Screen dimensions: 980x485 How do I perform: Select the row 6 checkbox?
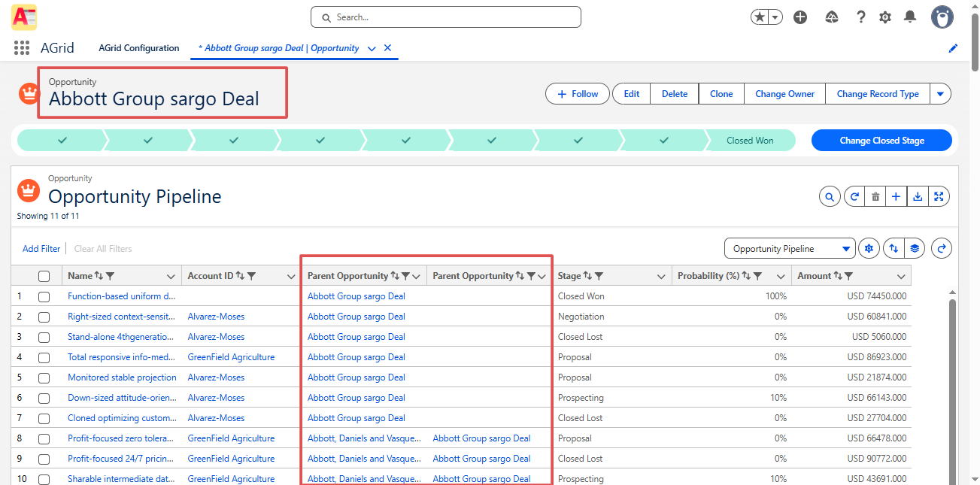(44, 398)
